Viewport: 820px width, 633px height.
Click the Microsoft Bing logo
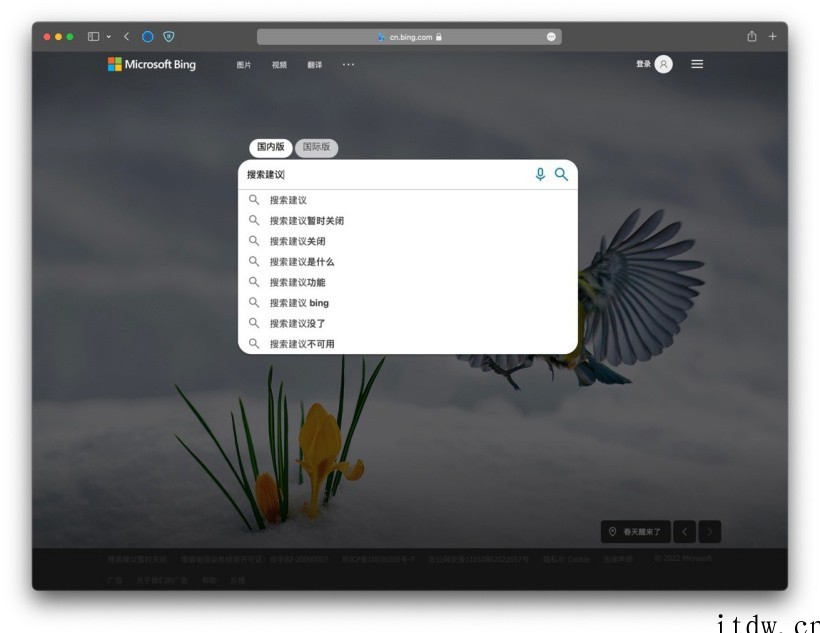click(x=152, y=64)
